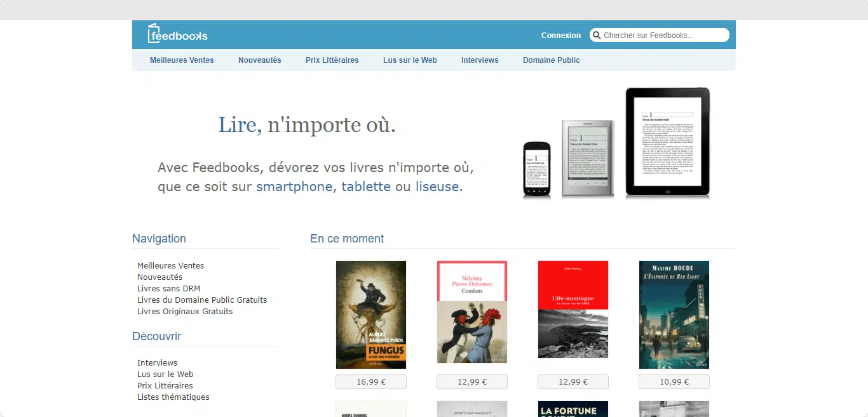Click the Découvrir sidebar heading
The height and width of the screenshot is (417, 868).
click(156, 336)
